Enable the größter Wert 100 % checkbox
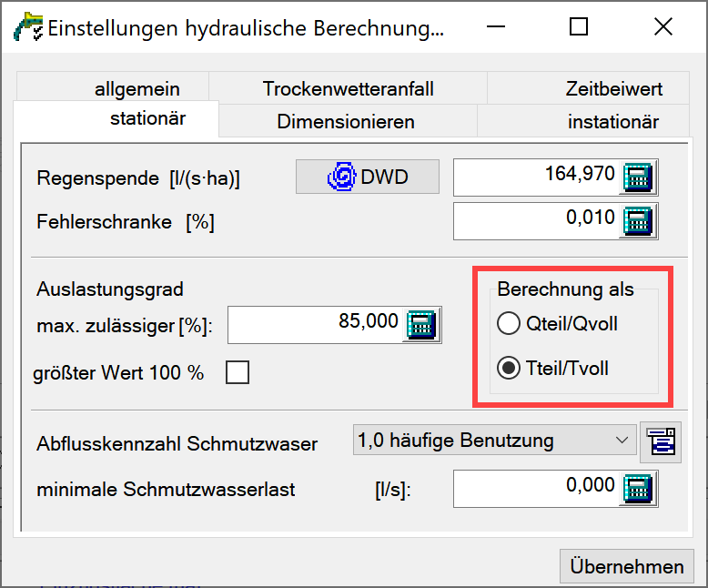Image resolution: width=708 pixels, height=588 pixels. [237, 372]
